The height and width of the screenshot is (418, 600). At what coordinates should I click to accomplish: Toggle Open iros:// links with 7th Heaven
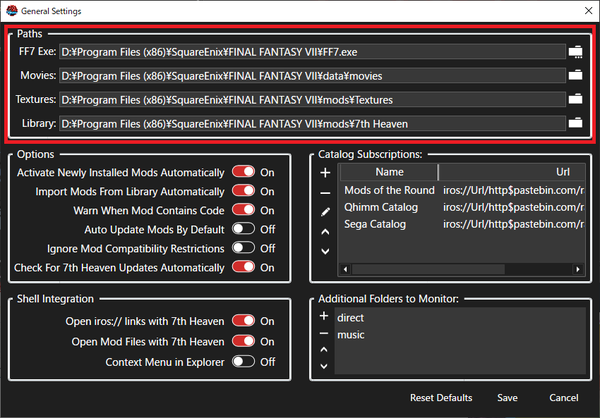pos(243,320)
